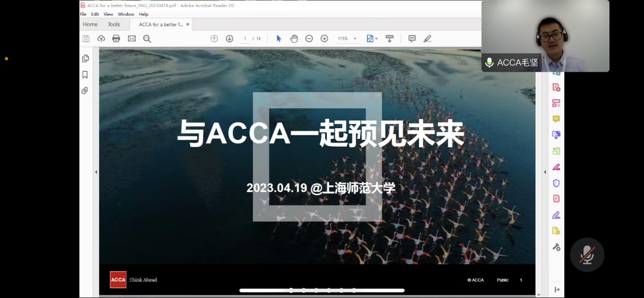Click the ACCA毛坚 speaker video thumbnail
The height and width of the screenshot is (298, 644).
click(545, 36)
